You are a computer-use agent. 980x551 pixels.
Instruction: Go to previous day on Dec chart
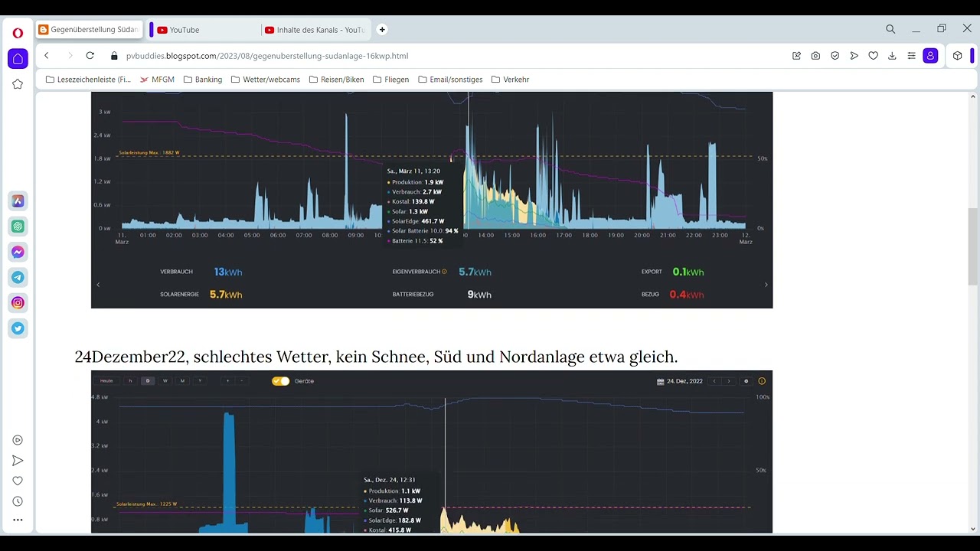[x=714, y=381]
